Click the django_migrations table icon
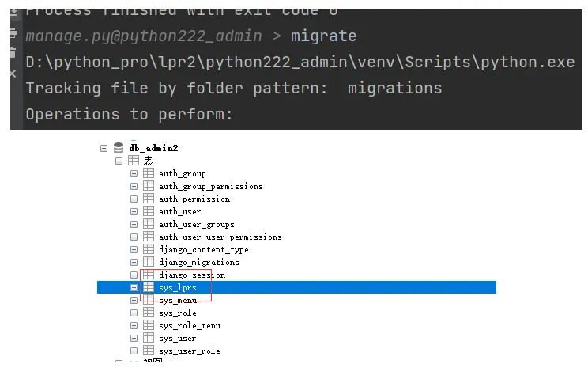 [149, 262]
